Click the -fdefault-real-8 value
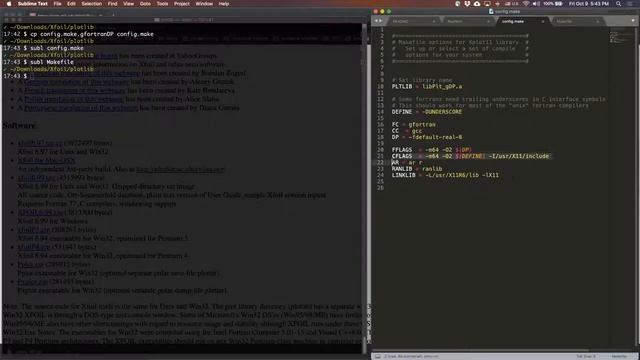This screenshot has height=360, width=640. pos(436,137)
